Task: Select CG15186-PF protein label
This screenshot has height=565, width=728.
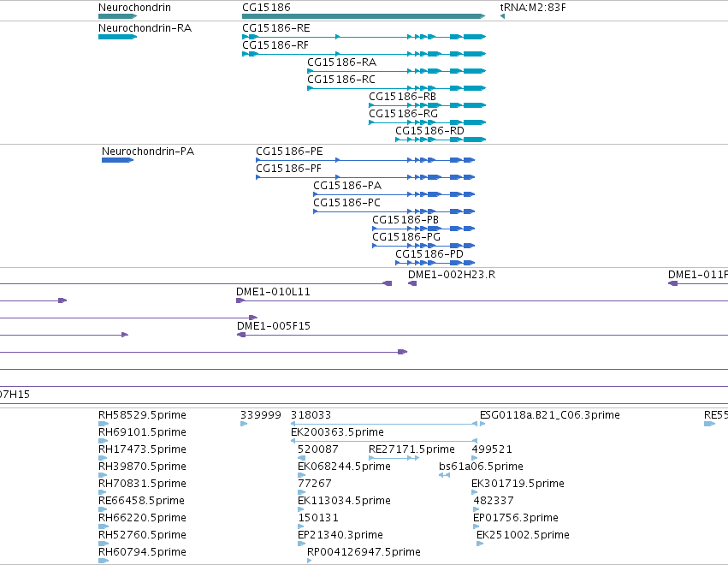Action: point(289,169)
